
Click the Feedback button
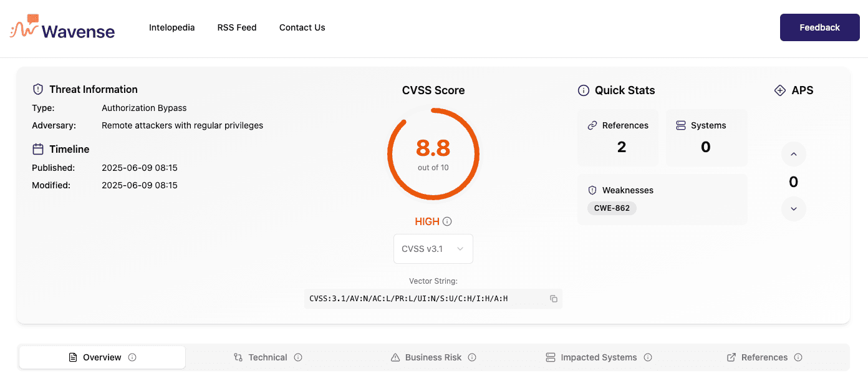point(819,27)
